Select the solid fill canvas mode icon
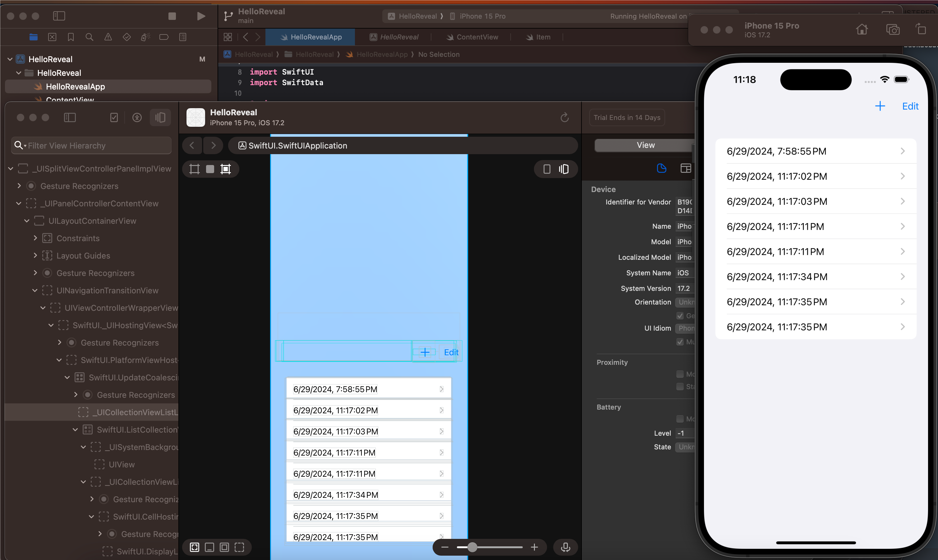Viewport: 938px width, 560px height. tap(210, 169)
